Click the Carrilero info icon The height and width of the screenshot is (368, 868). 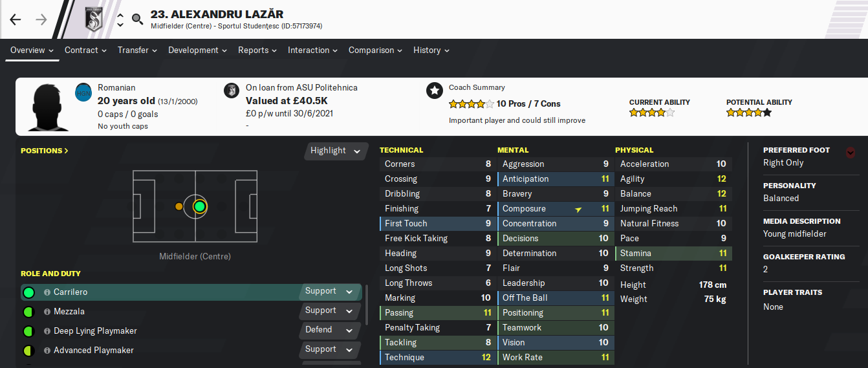(47, 292)
